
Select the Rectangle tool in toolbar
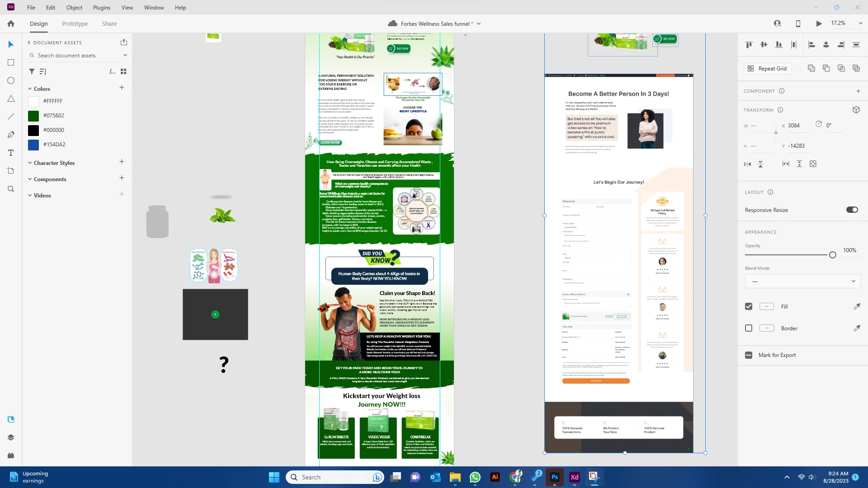11,62
